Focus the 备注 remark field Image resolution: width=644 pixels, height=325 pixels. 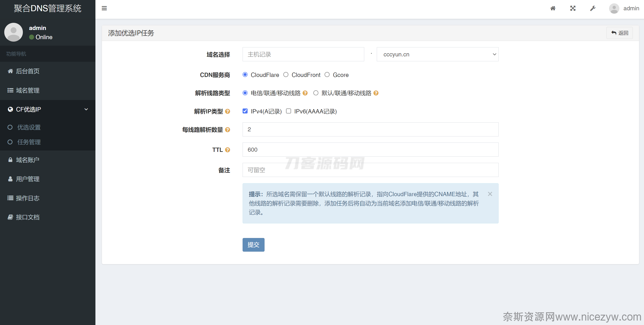[x=370, y=170]
